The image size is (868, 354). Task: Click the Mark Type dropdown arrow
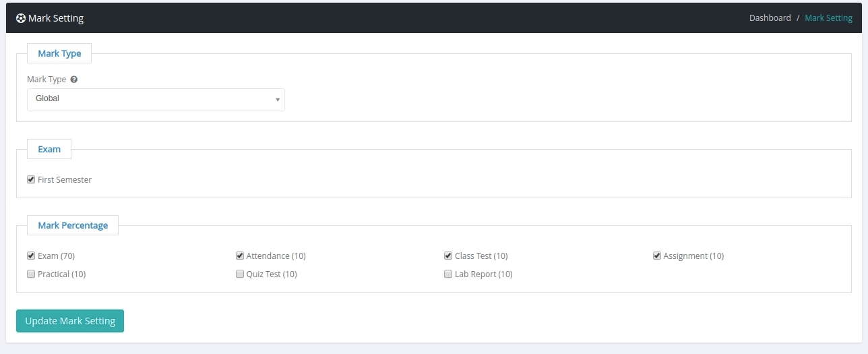tap(277, 100)
